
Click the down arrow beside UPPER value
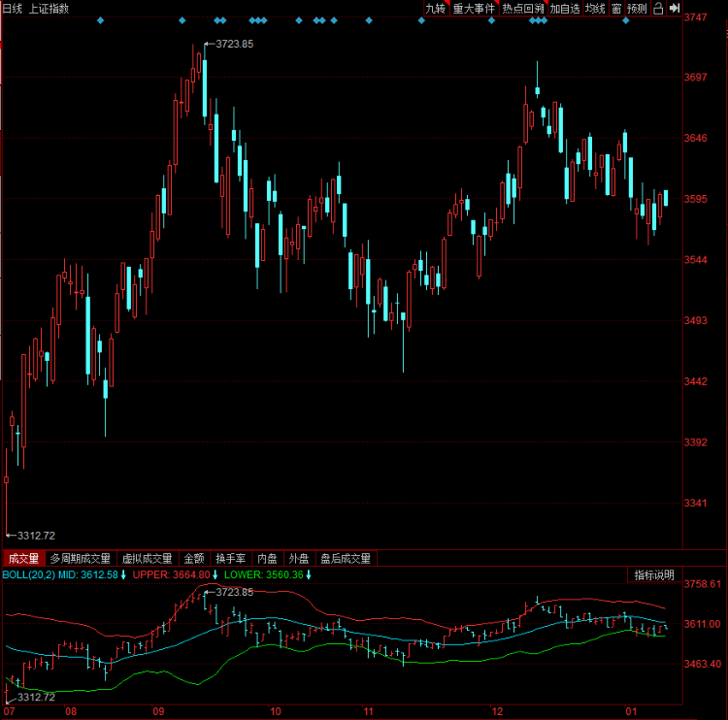tap(215, 575)
